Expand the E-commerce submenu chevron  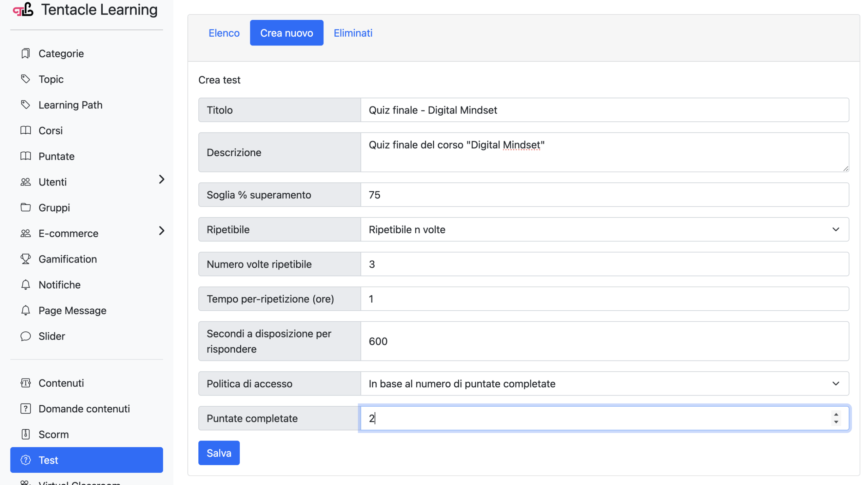pos(161,231)
